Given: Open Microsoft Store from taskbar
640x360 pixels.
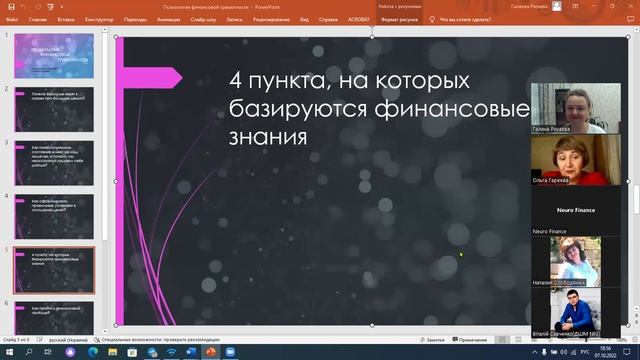Looking at the screenshot, I should click(x=132, y=352).
